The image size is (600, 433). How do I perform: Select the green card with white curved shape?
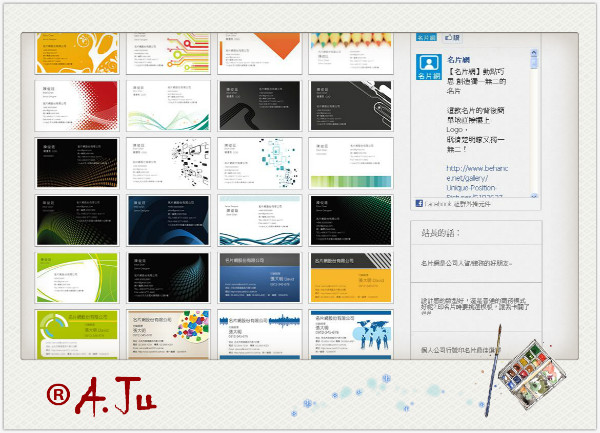pyautogui.click(x=77, y=278)
